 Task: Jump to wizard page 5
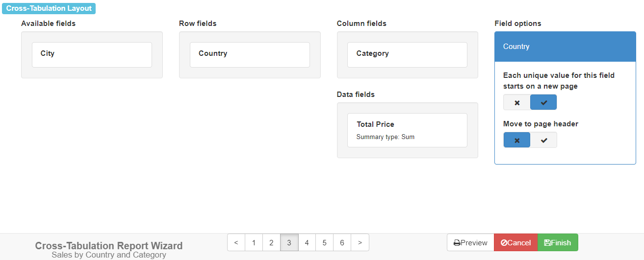click(324, 242)
